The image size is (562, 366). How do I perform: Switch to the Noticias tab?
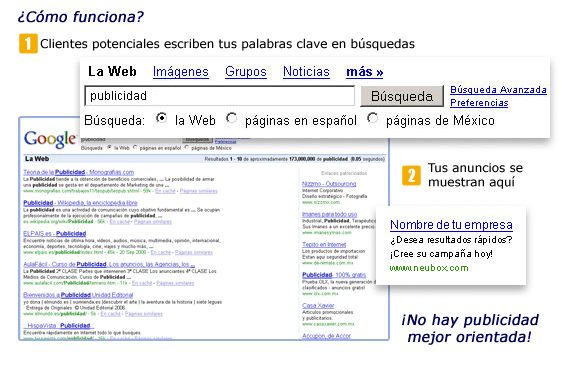tap(306, 72)
